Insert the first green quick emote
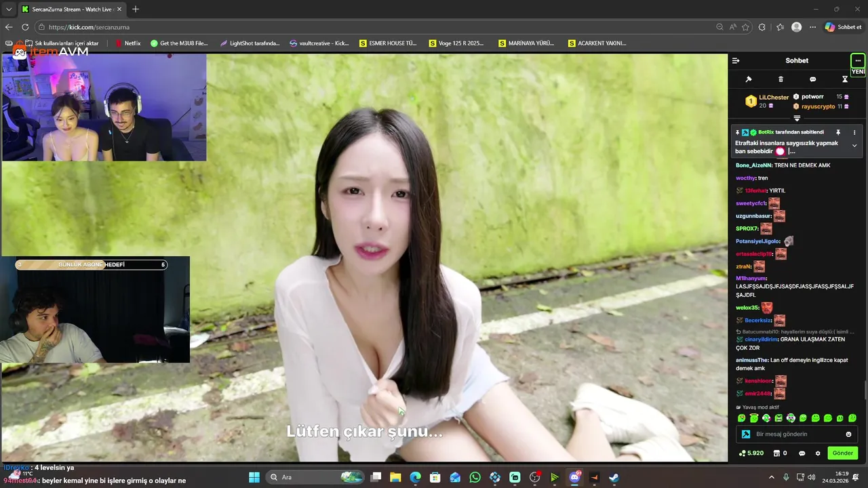The width and height of the screenshot is (868, 488). click(x=741, y=418)
